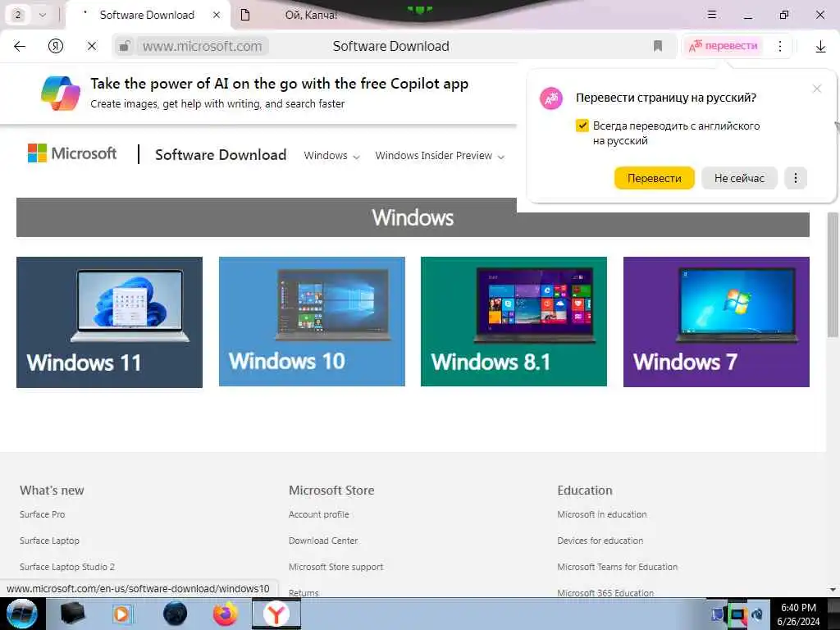Click the translate icon in the popup
This screenshot has width=840, height=630.
[x=550, y=98]
